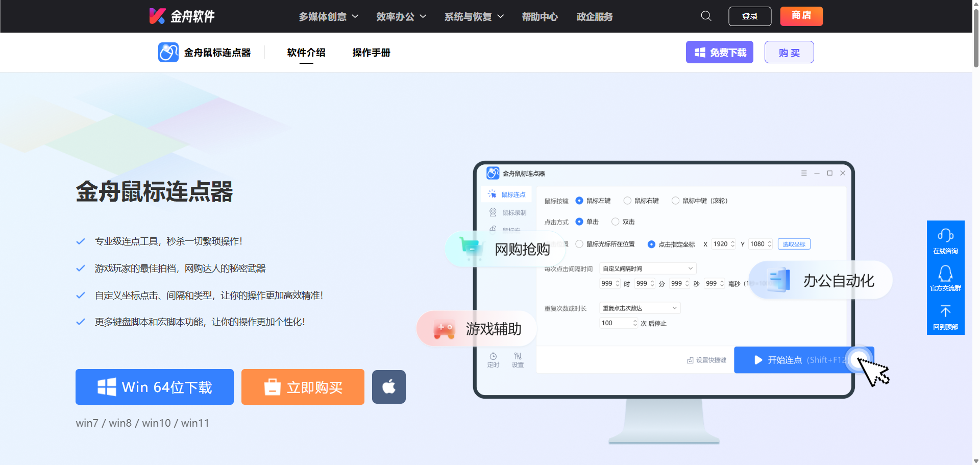The height and width of the screenshot is (465, 980).
Task: Click 定时 clock icon in preview
Action: coord(493,356)
